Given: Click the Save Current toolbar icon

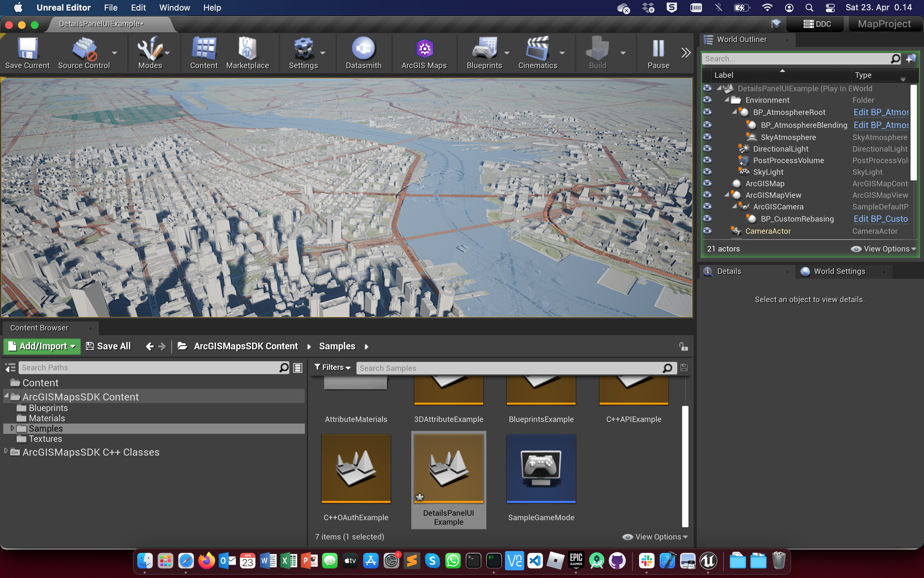Looking at the screenshot, I should point(28,53).
